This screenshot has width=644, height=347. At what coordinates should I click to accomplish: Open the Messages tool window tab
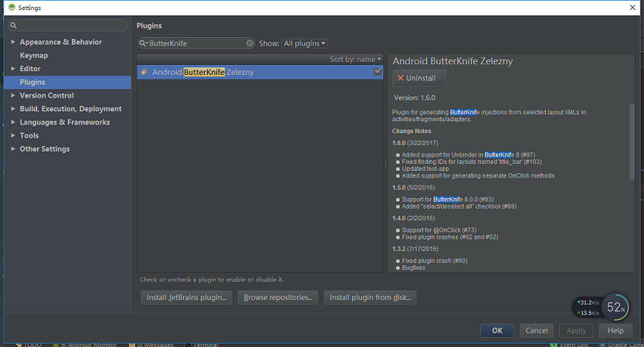click(151, 345)
